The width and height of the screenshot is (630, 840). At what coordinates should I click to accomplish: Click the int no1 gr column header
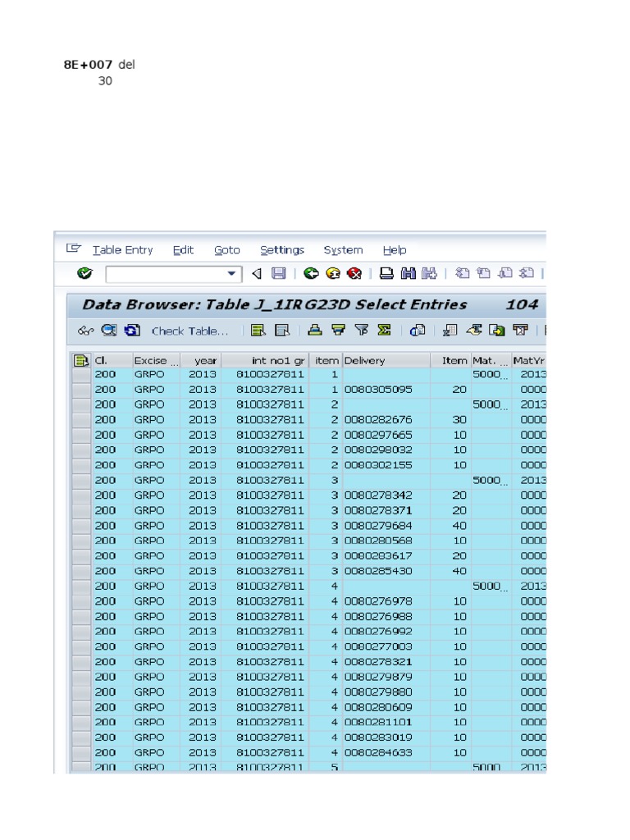pos(265,361)
